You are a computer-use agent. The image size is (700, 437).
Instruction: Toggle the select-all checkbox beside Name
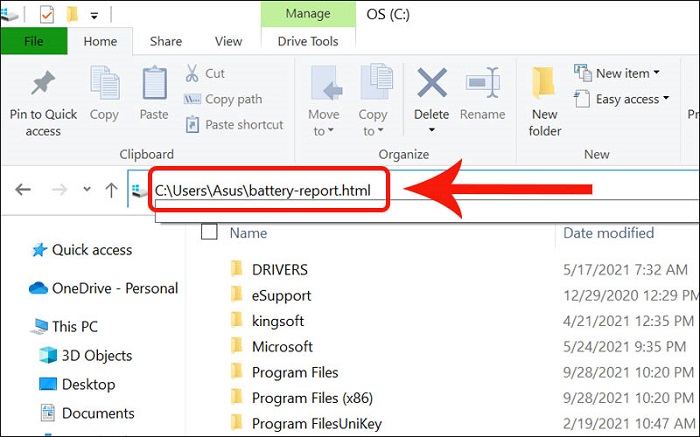209,233
